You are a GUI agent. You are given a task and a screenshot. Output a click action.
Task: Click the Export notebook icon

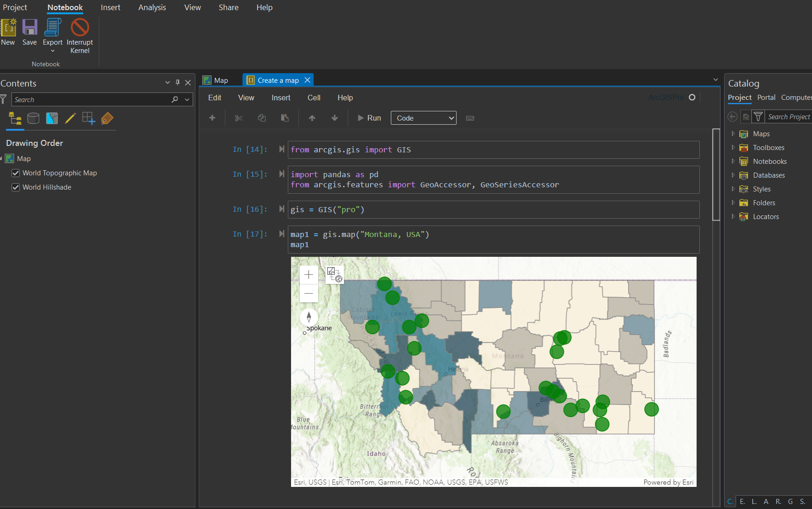(52, 28)
